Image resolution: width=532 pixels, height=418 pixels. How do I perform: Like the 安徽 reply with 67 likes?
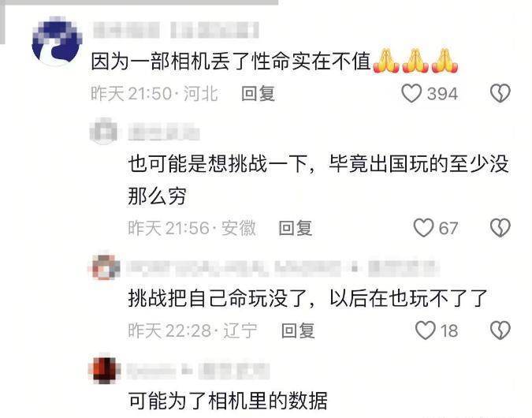[423, 227]
